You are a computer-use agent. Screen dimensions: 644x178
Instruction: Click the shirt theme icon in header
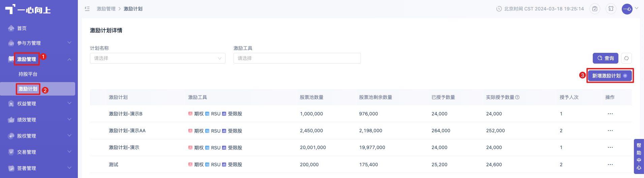pyautogui.click(x=611, y=9)
